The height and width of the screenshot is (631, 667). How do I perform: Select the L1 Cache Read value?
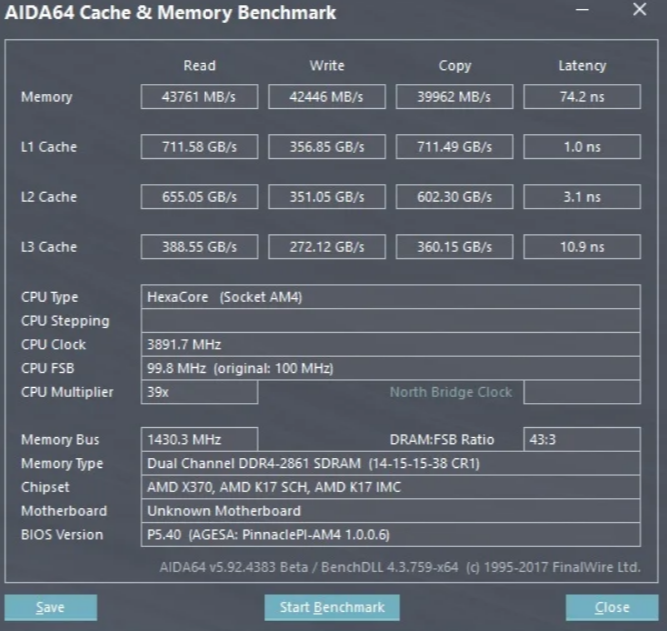click(199, 147)
